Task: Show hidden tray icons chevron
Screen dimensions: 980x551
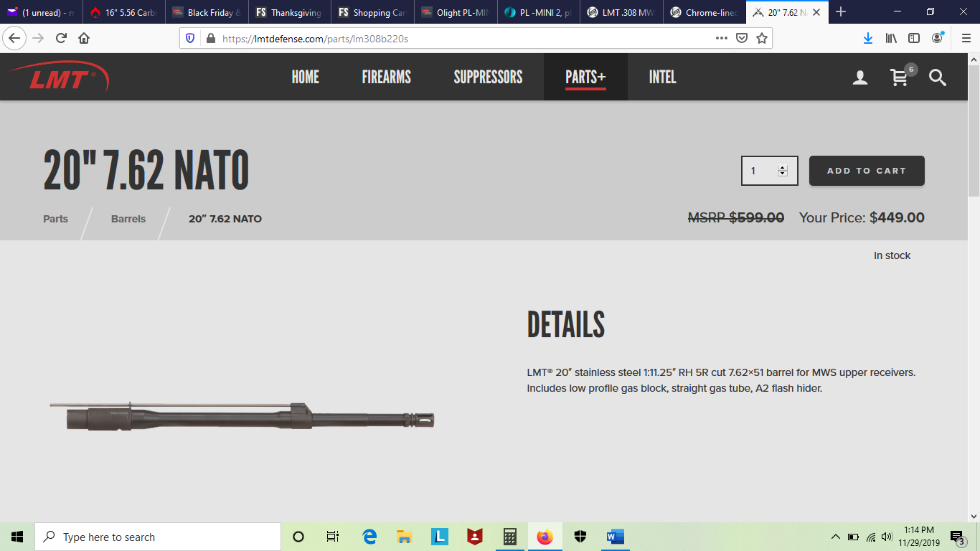Action: 835,537
